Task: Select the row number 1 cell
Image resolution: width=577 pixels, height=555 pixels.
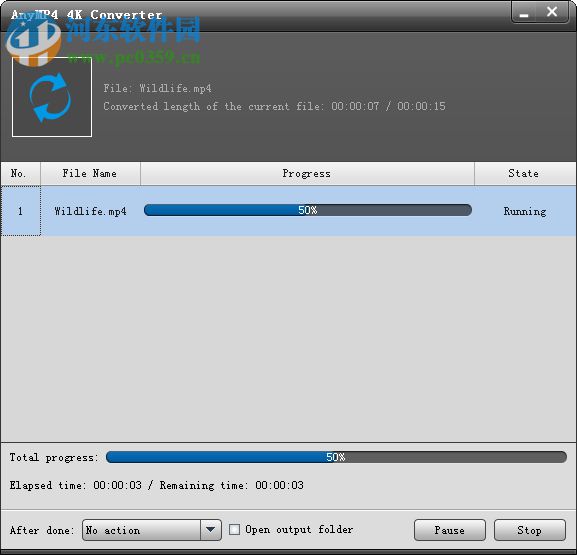Action: 21,211
